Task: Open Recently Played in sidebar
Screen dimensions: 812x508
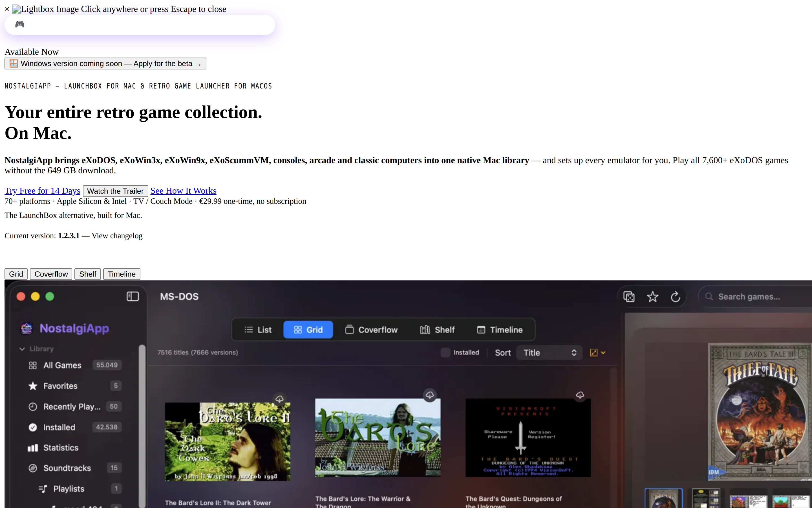Action: 74,406
